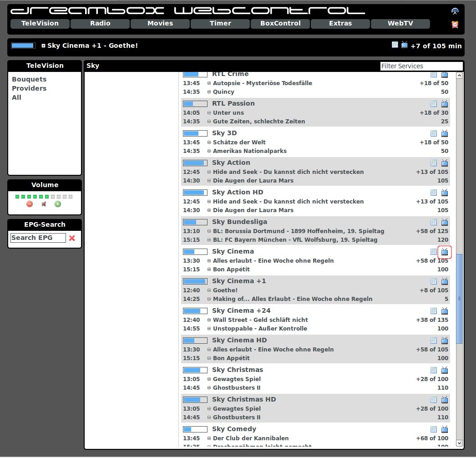Show Bouquets list

coord(29,79)
